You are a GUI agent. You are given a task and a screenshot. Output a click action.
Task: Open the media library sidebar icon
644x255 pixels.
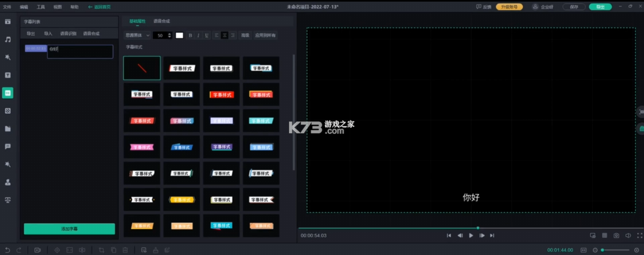click(x=8, y=21)
